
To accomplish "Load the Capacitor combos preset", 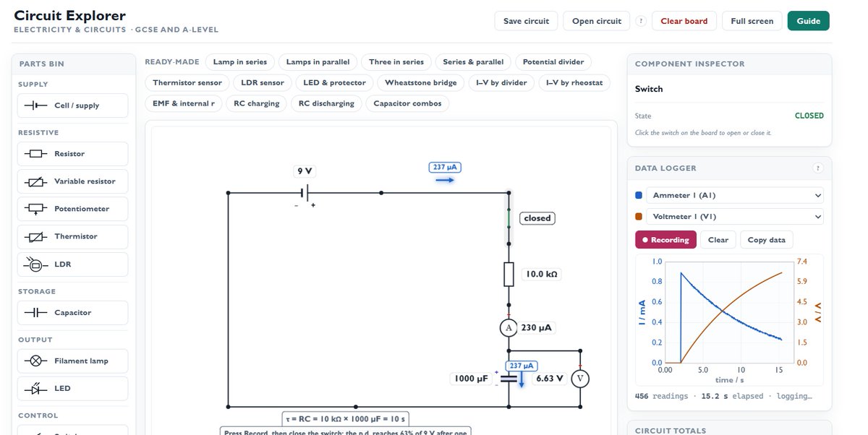I will tap(407, 103).
